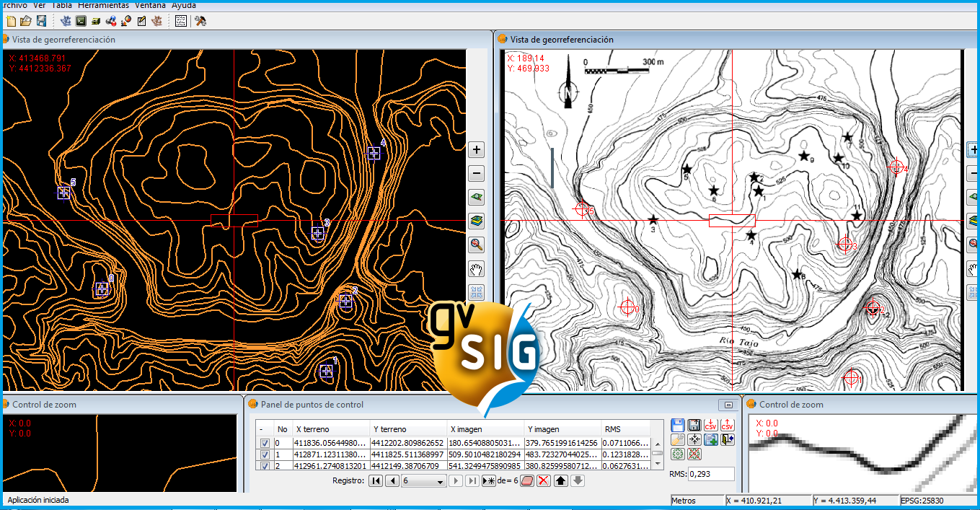
Task: Click the move point up arrow button
Action: [x=561, y=481]
